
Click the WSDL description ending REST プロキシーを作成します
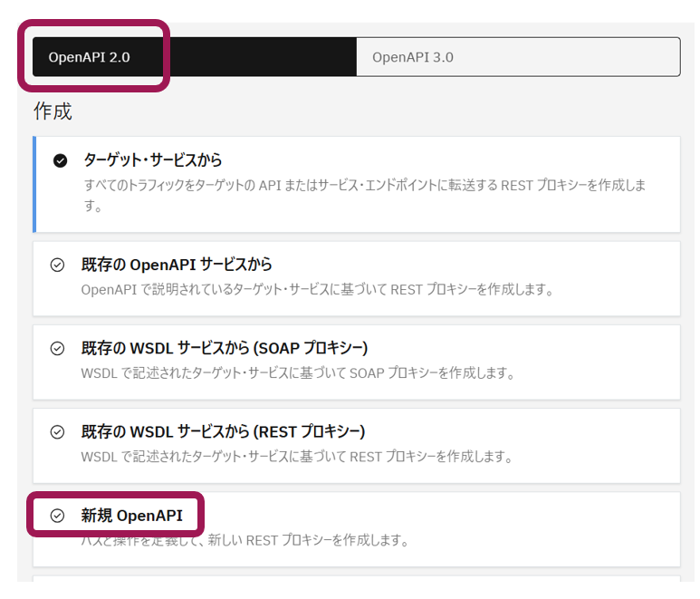[x=296, y=457]
